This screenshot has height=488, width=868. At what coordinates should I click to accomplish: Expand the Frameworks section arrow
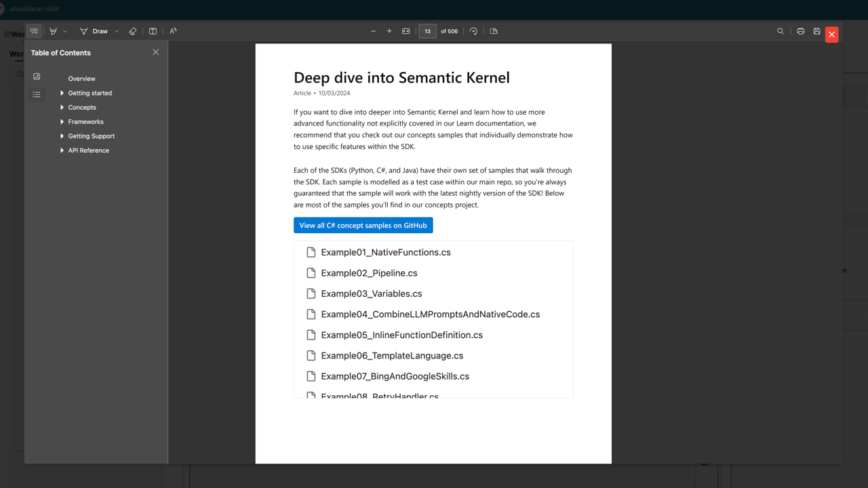coord(62,121)
